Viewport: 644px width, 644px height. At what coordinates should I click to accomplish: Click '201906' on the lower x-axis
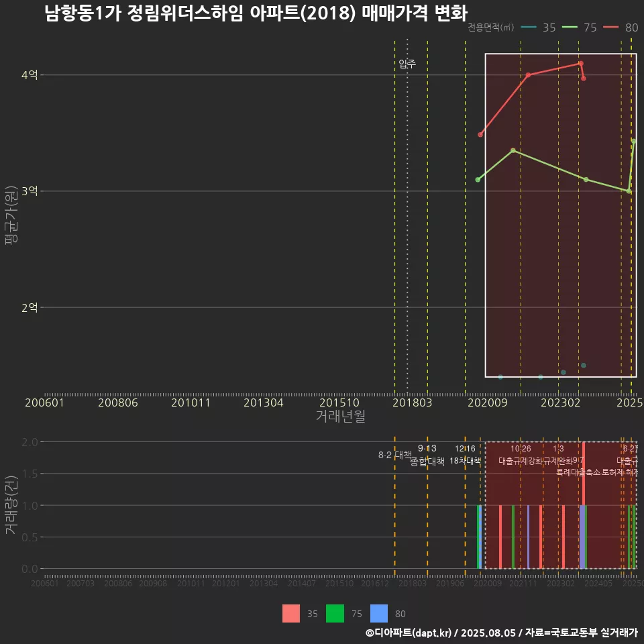[449, 583]
